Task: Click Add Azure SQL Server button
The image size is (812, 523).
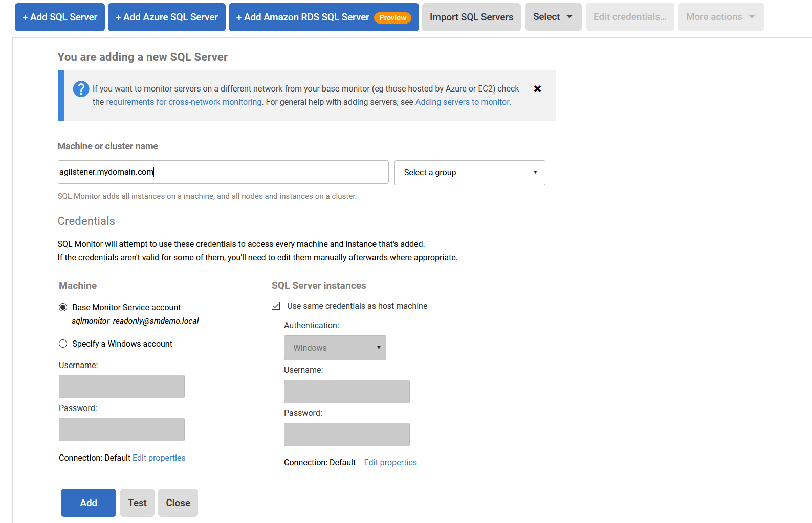Action: [x=166, y=17]
